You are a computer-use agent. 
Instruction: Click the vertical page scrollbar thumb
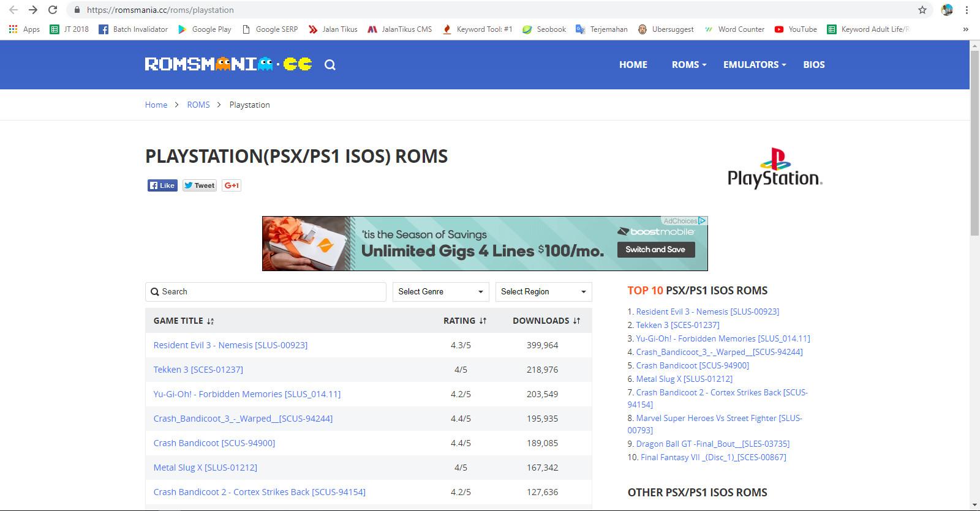974,142
